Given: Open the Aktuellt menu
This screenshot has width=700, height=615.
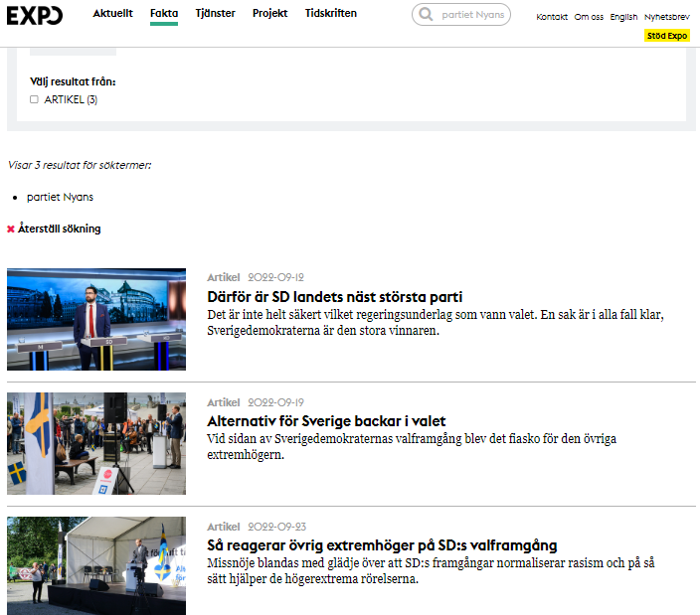Looking at the screenshot, I should (x=112, y=14).
